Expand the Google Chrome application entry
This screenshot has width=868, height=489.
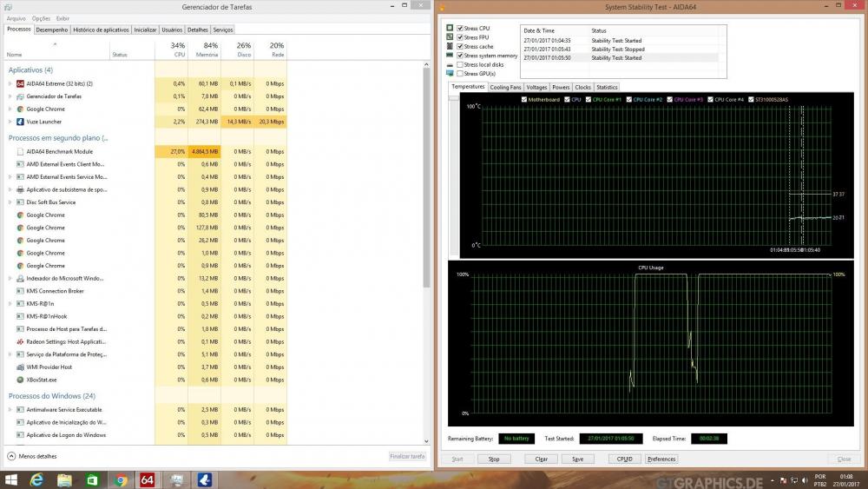point(10,109)
